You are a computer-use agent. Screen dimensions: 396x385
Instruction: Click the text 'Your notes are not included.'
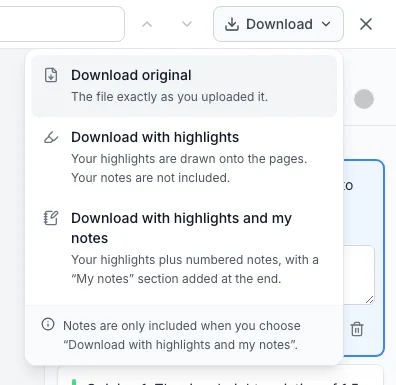click(150, 178)
